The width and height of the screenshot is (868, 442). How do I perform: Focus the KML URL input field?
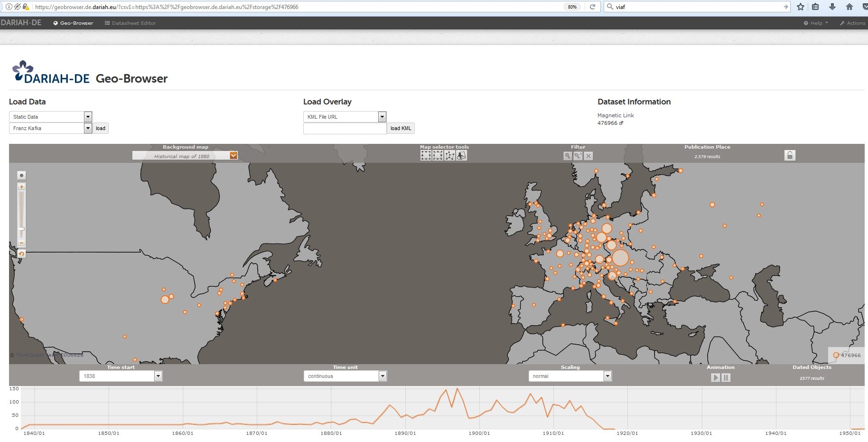[x=345, y=128]
